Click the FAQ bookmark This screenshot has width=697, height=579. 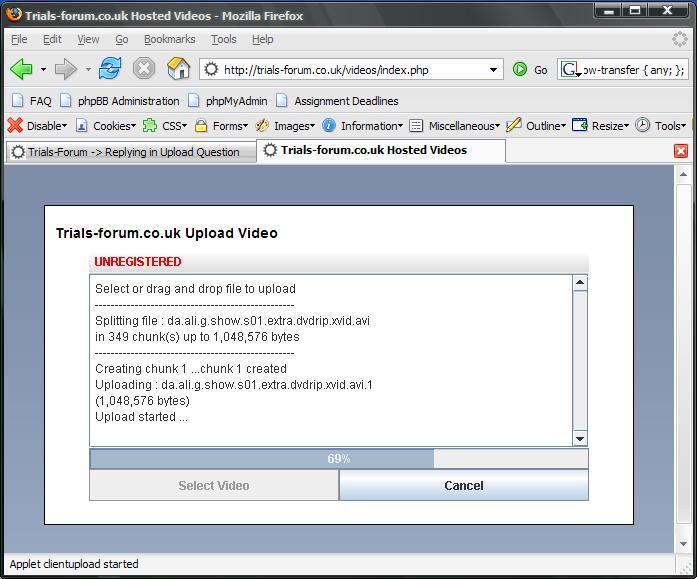(32, 101)
